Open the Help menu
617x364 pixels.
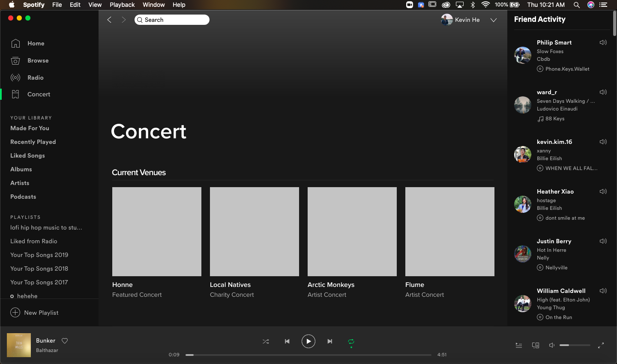tap(179, 5)
